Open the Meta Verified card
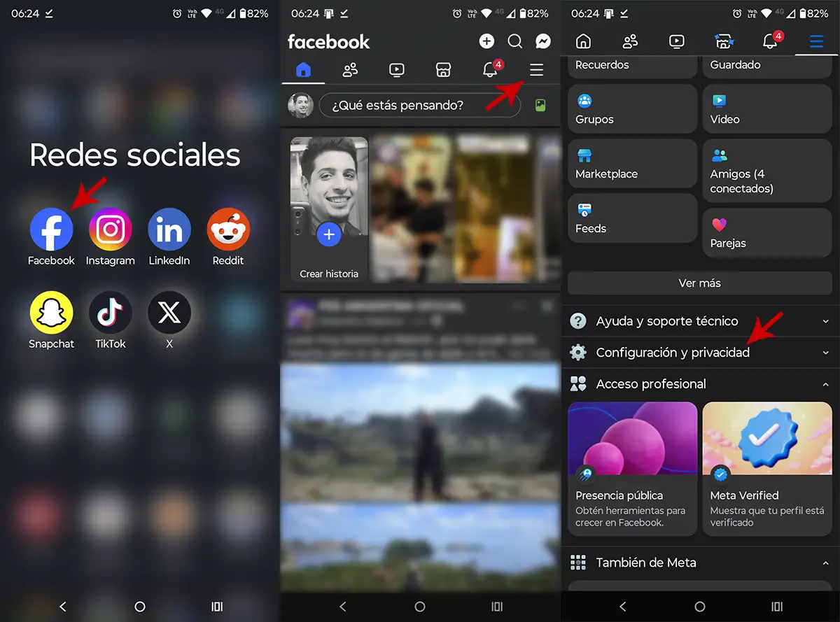840x622 pixels. click(x=766, y=469)
